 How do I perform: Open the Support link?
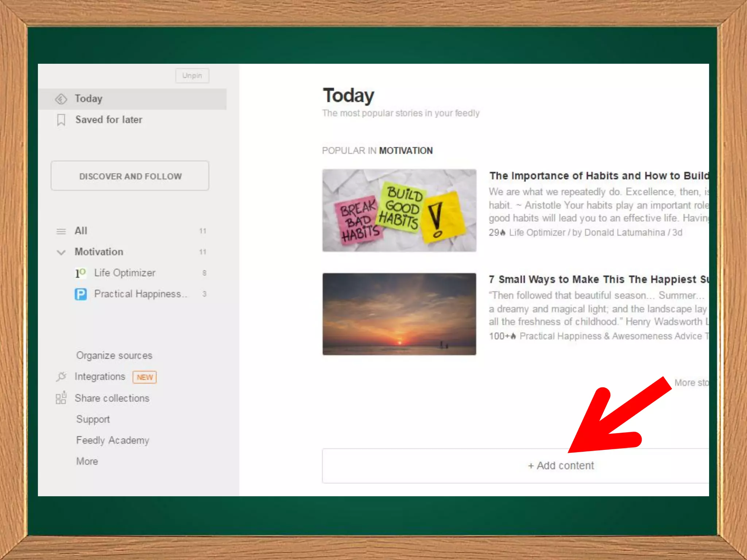pos(93,419)
